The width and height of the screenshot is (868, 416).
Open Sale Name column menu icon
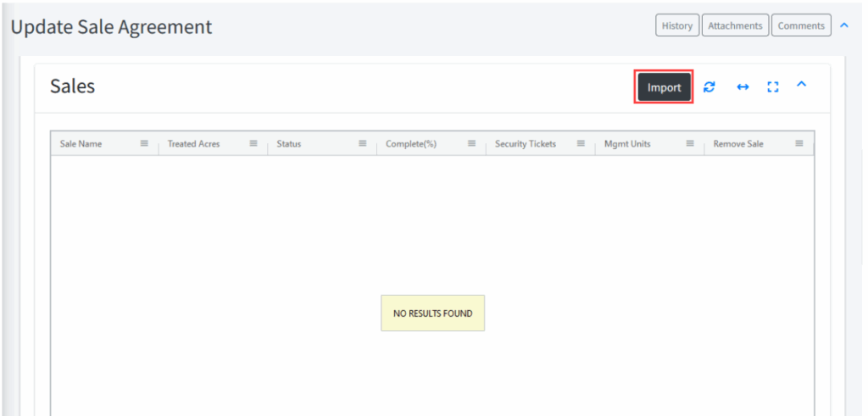point(144,143)
